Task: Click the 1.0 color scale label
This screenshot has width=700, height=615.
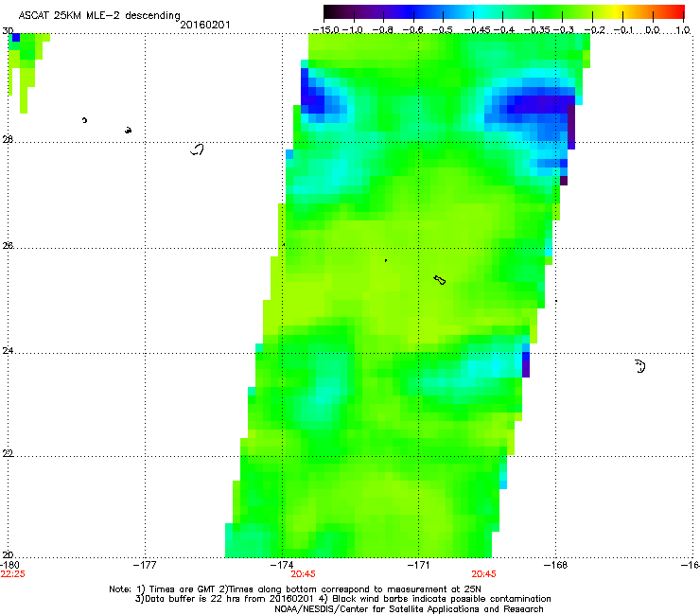Action: pos(683,30)
